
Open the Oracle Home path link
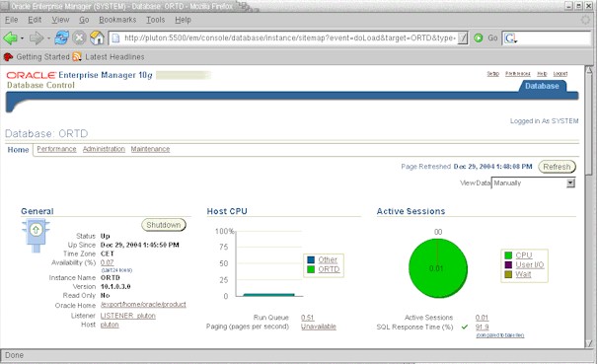pos(143,305)
